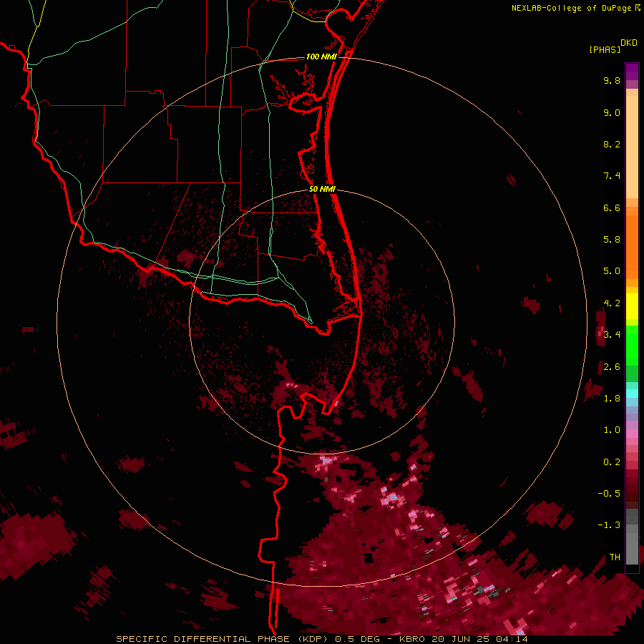Click the 'TH' threshold label on the scale
Screen dimensions: 644x644
tap(615, 557)
